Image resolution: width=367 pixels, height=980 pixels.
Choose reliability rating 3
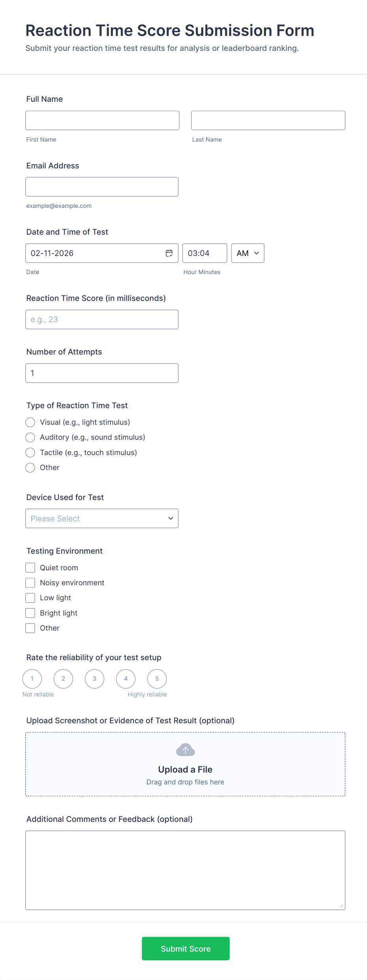(x=95, y=679)
